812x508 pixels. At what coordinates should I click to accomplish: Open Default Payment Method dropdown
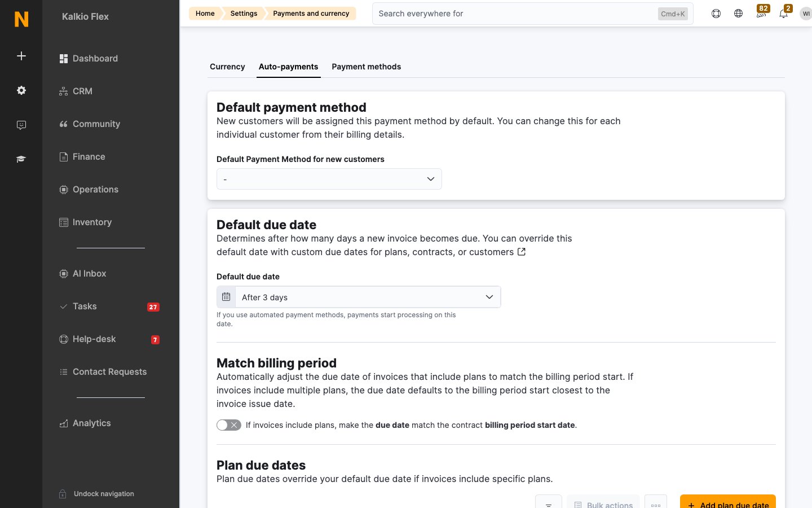[329, 179]
